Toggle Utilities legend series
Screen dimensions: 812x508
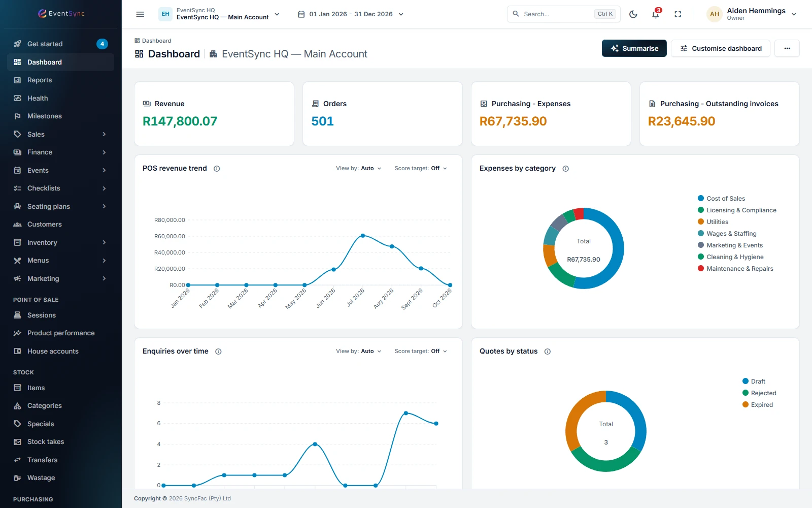pyautogui.click(x=713, y=222)
